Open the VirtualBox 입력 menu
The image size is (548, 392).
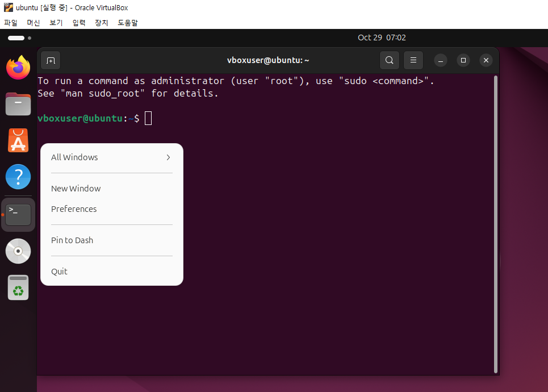coord(78,23)
